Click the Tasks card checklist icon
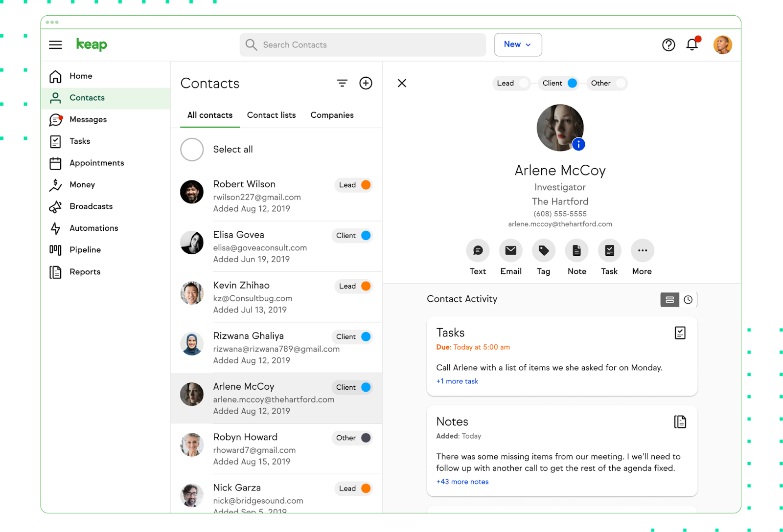The image size is (783, 532). pyautogui.click(x=680, y=333)
